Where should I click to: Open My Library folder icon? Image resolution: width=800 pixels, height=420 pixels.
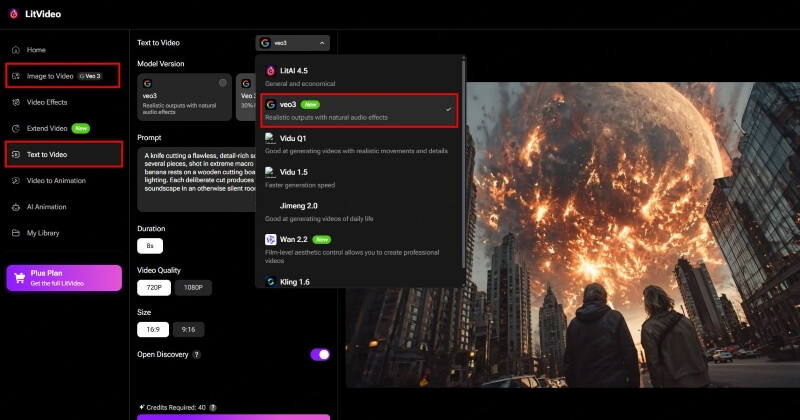tap(15, 233)
